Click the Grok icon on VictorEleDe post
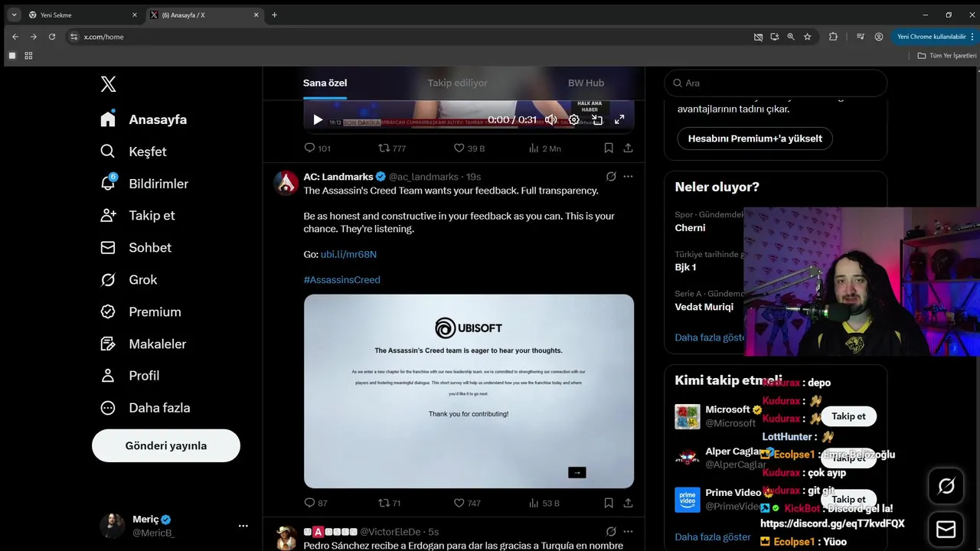Screen dimensions: 980x551 611,531
